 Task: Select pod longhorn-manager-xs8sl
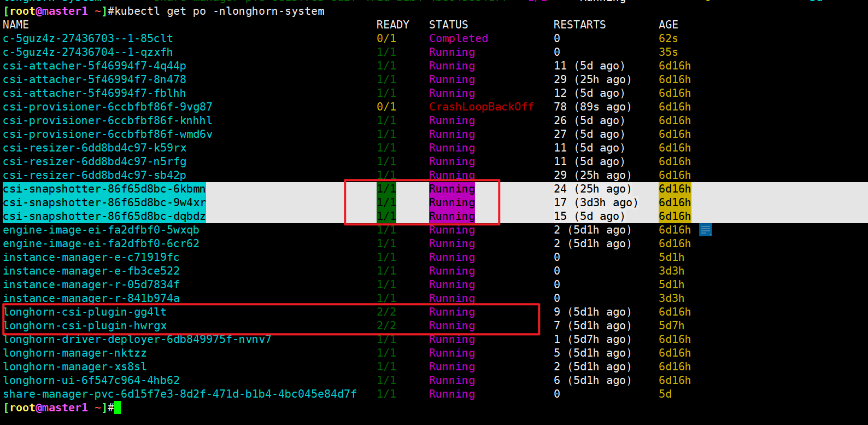[x=75, y=366]
